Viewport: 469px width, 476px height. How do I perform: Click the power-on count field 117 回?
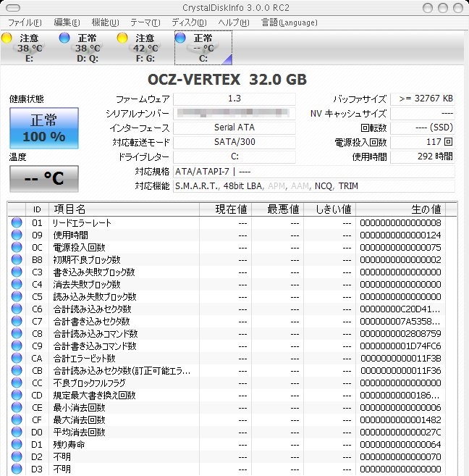point(423,142)
